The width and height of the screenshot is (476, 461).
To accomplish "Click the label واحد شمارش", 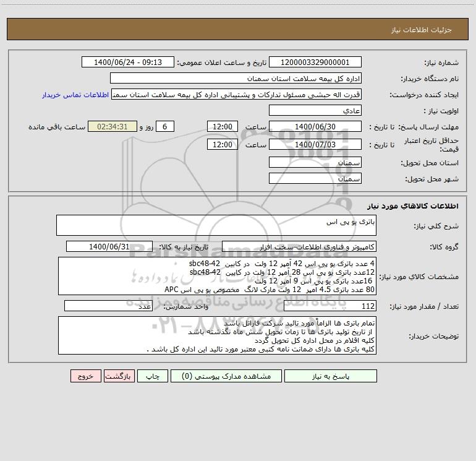I will pos(186,307).
